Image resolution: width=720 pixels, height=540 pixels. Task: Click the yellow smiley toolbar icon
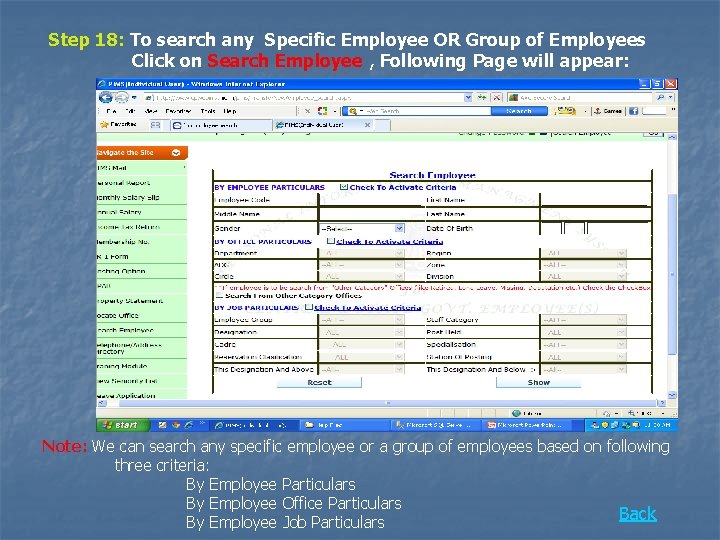(566, 111)
